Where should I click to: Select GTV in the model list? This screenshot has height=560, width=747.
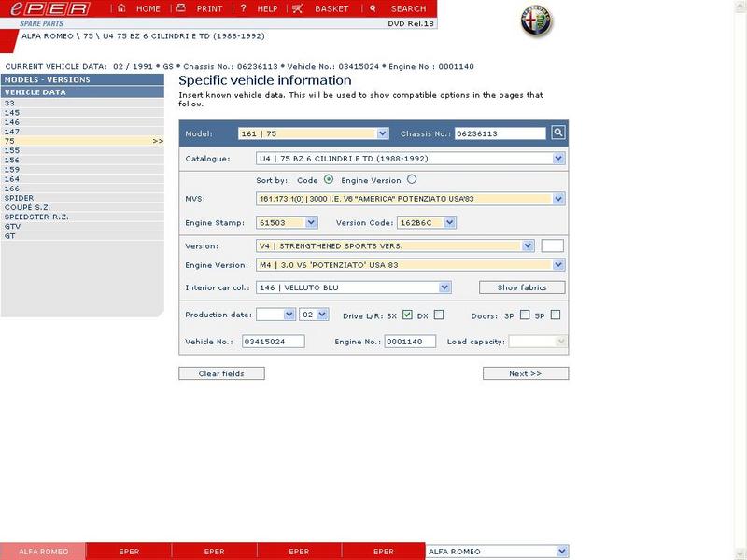coord(82,227)
